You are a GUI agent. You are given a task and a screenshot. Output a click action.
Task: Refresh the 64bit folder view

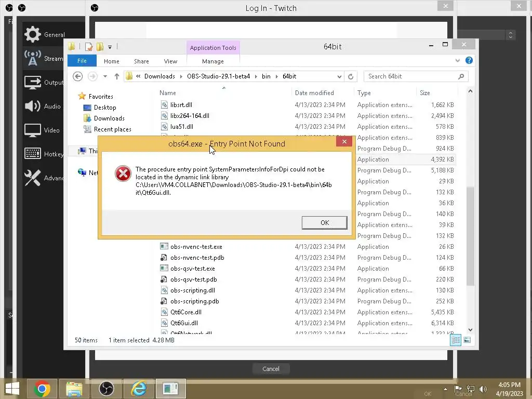click(x=351, y=77)
